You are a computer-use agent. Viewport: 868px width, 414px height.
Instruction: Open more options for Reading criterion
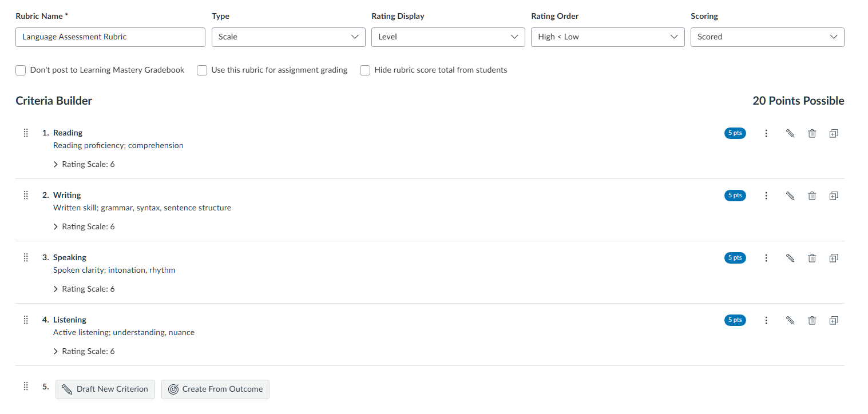pos(766,133)
